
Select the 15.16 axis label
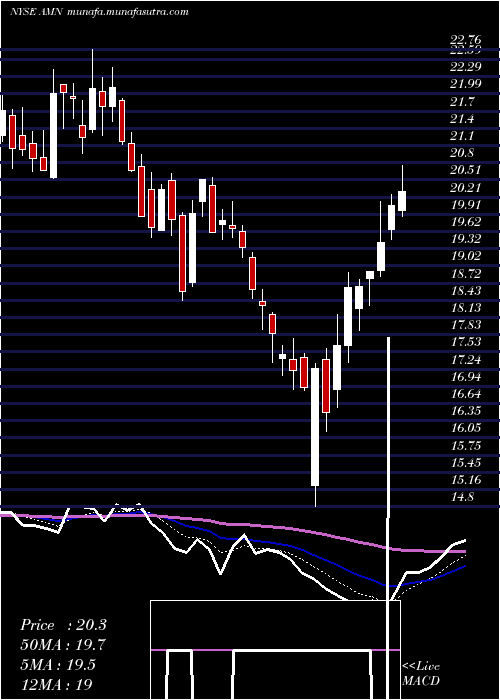click(466, 479)
